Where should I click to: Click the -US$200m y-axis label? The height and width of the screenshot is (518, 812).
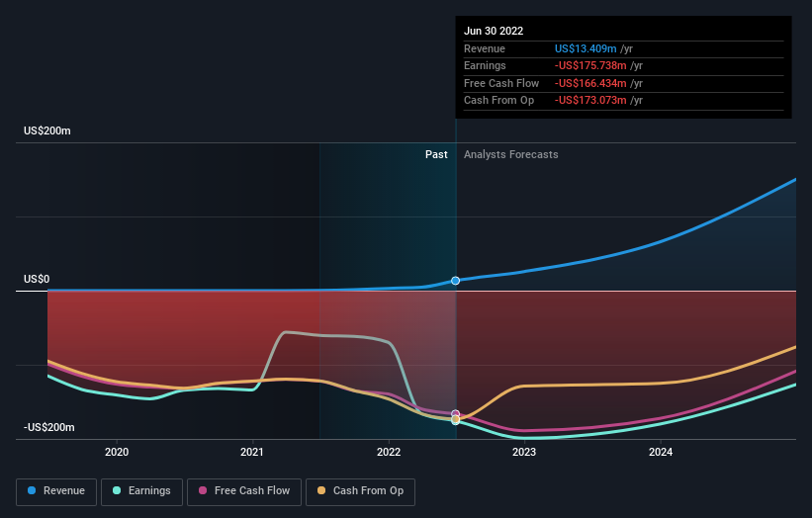tap(49, 427)
